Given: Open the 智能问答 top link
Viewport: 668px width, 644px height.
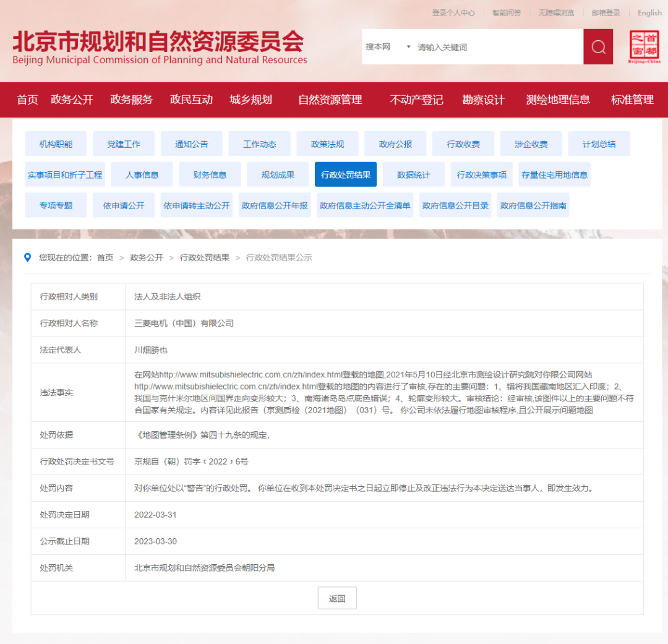Looking at the screenshot, I should click(x=507, y=13).
